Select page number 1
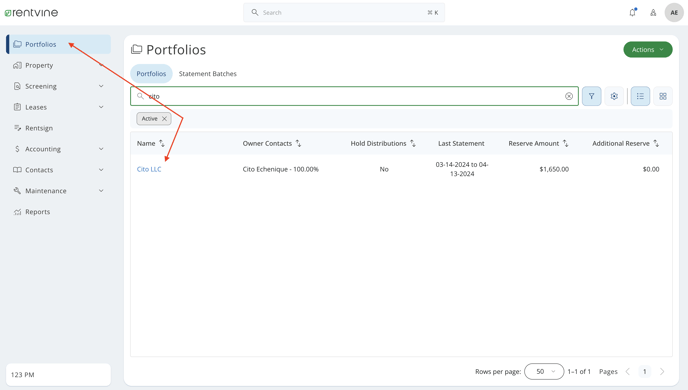This screenshot has width=688, height=390. (645, 372)
